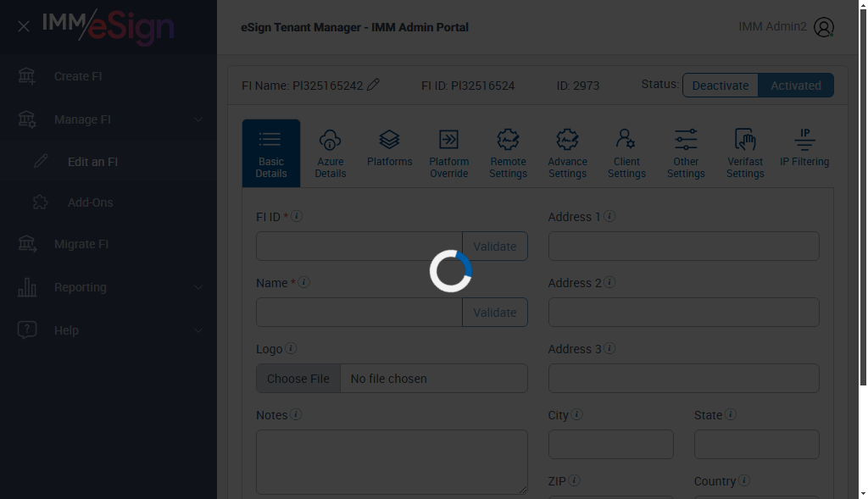Image resolution: width=868 pixels, height=499 pixels.
Task: Select Edit an FI menu item
Action: (x=92, y=162)
